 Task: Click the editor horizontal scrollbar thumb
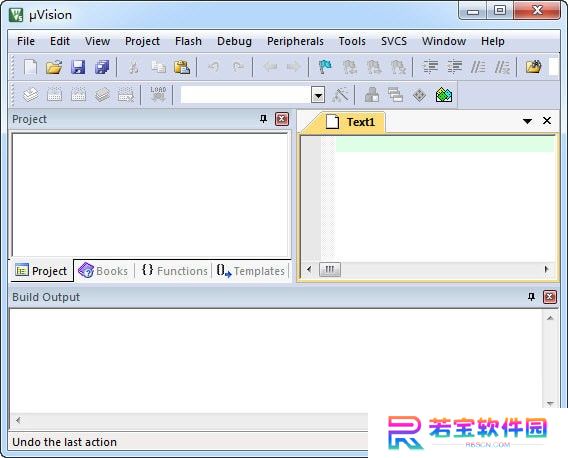[x=330, y=269]
